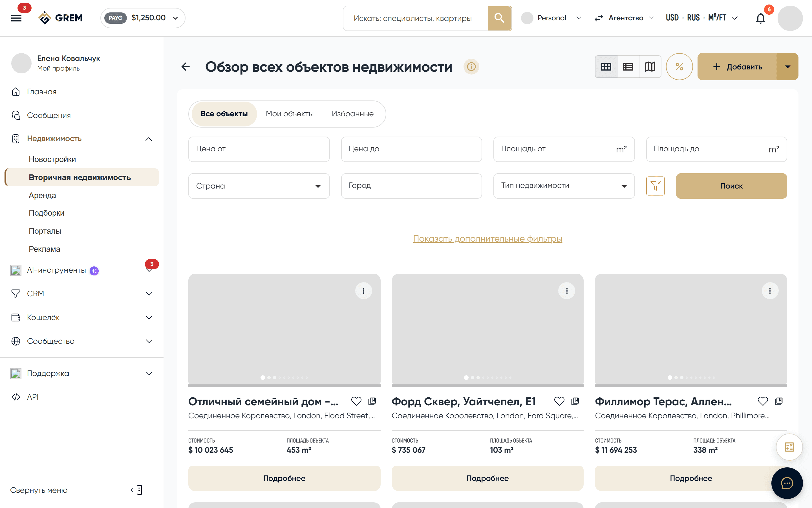This screenshot has height=508, width=812.
Task: Click the Цена от input field
Action: click(x=259, y=149)
